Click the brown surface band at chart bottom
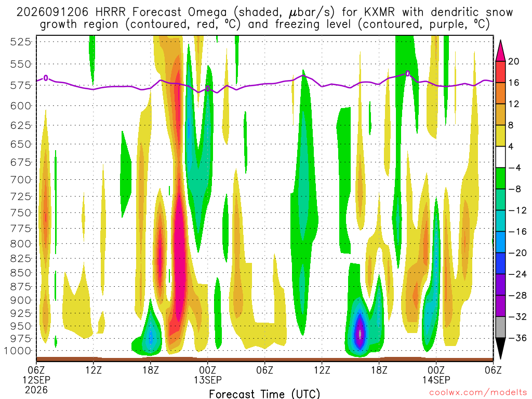Image resolution: width=532 pixels, height=399 pixels. 264,360
